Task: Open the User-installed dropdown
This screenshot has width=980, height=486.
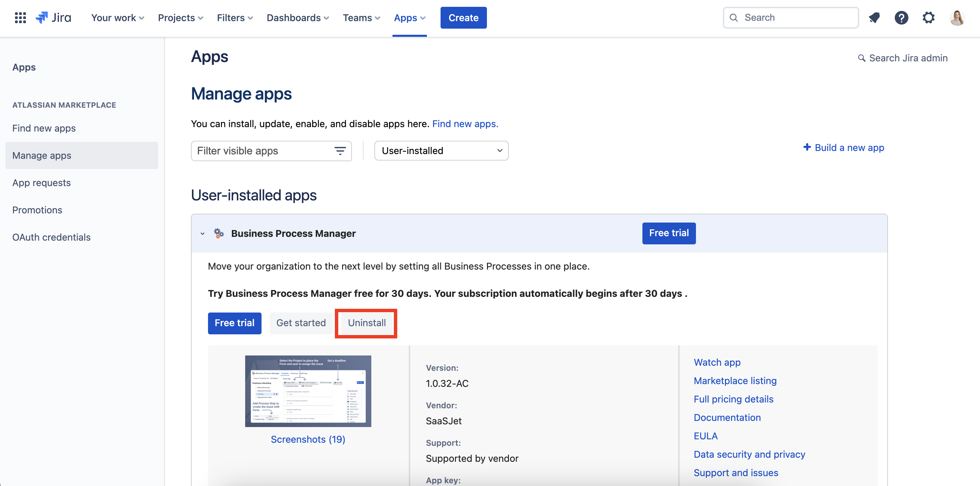Action: [x=441, y=151]
